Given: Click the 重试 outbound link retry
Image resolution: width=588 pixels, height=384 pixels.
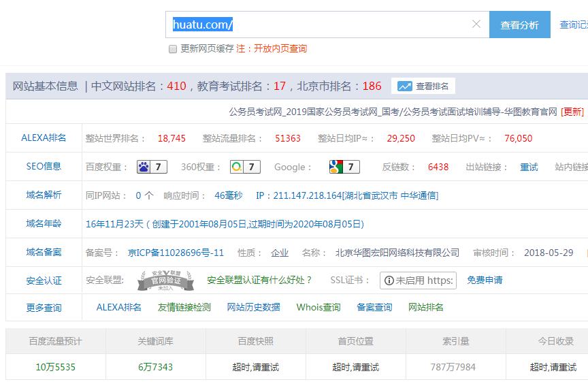Looking at the screenshot, I should (x=529, y=167).
